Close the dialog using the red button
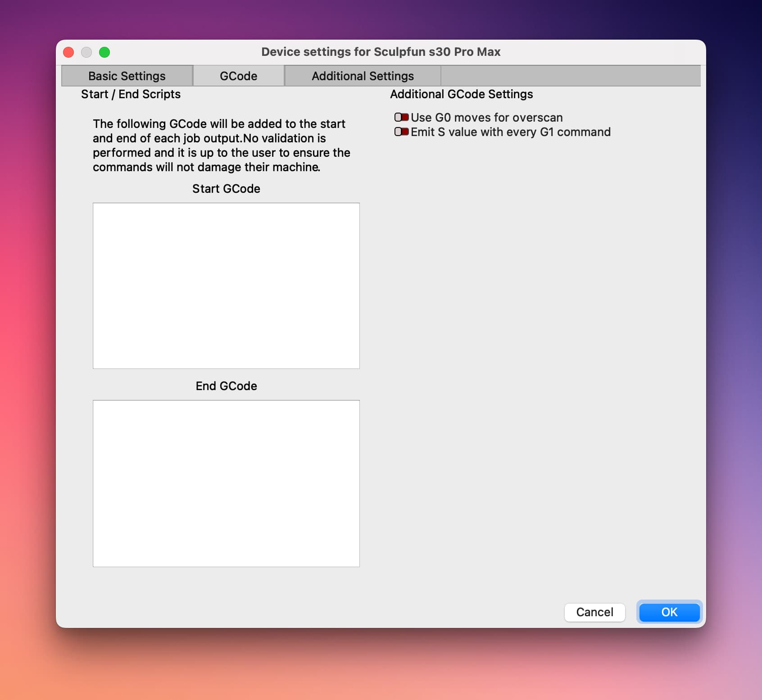Viewport: 762px width, 700px height. tap(68, 52)
